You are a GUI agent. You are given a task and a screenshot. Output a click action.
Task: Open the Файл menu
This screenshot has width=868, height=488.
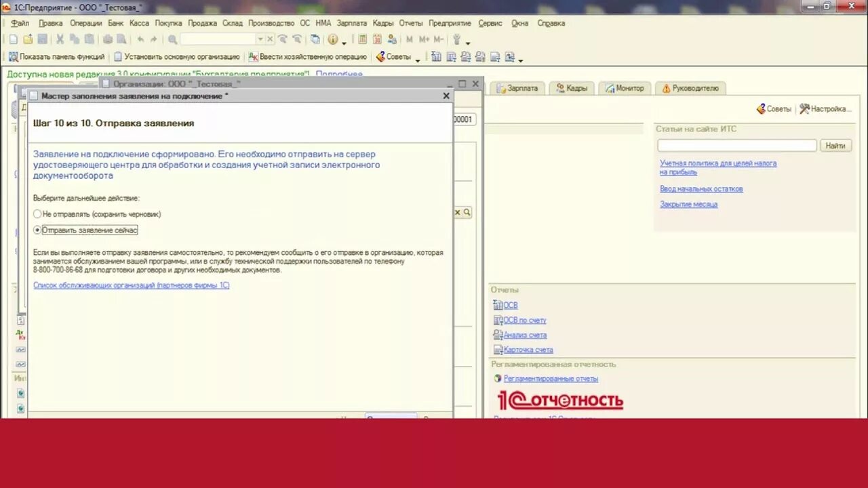(x=20, y=23)
